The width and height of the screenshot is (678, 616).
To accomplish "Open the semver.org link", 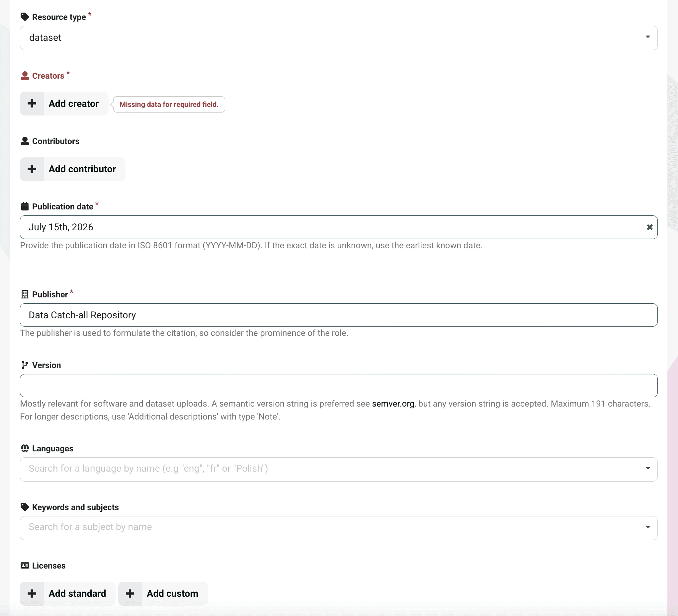I will tap(393, 404).
